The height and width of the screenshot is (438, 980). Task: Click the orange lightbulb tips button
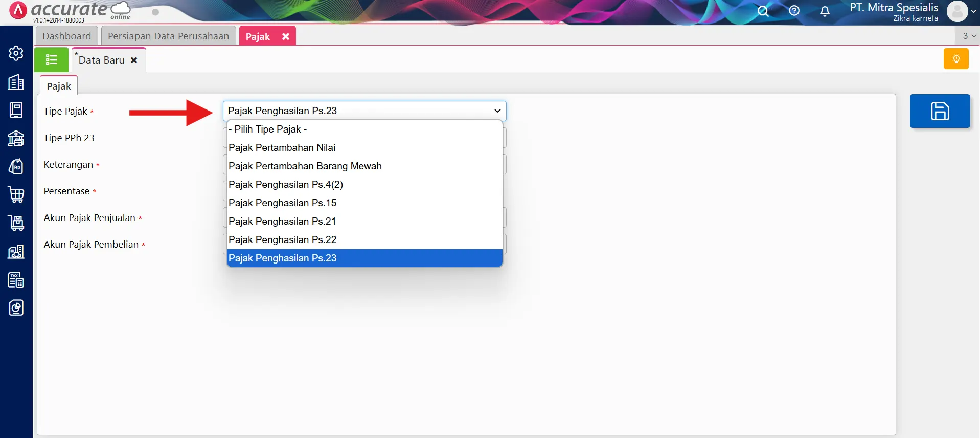pos(956,59)
